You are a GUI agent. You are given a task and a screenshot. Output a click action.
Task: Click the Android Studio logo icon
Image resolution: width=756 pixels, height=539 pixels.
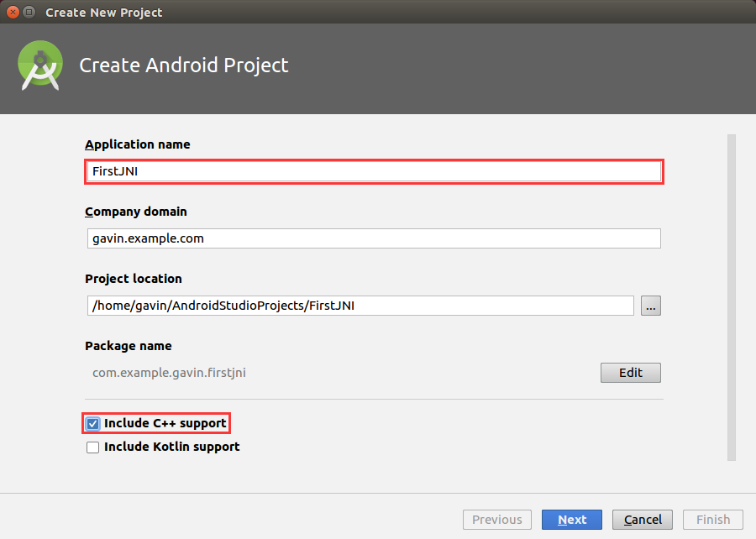[x=40, y=65]
